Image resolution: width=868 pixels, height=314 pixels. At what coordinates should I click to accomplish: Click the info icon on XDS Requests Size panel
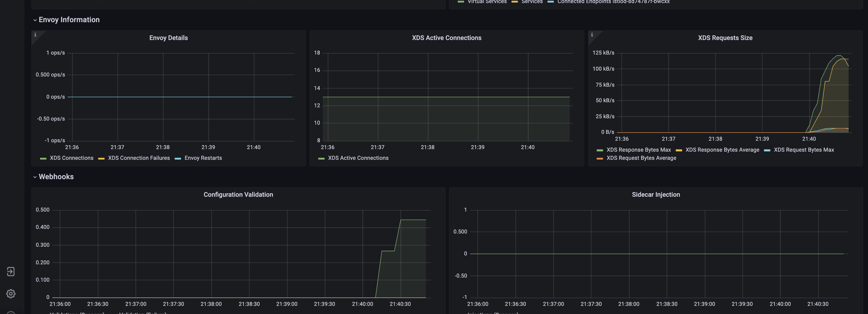click(x=592, y=35)
